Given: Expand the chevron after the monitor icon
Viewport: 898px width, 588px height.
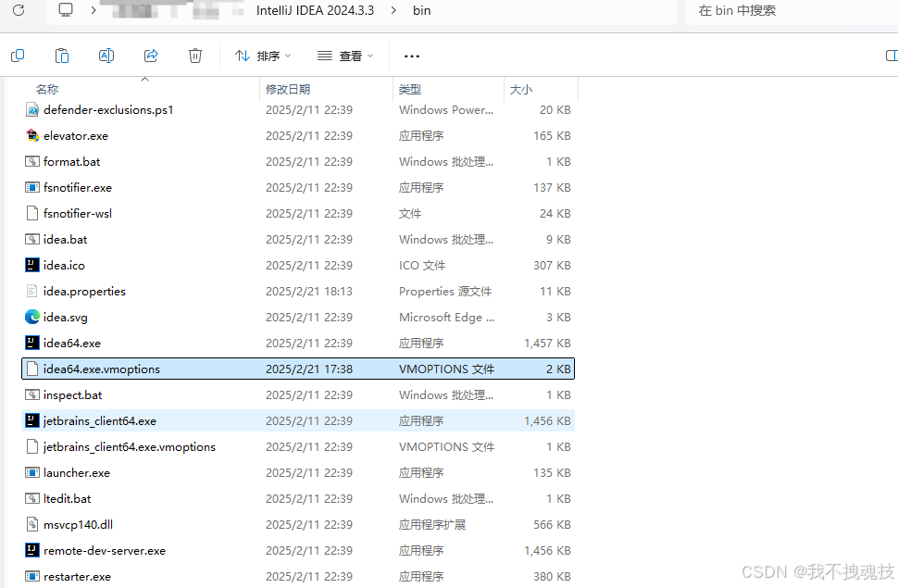Looking at the screenshot, I should click(x=94, y=10).
